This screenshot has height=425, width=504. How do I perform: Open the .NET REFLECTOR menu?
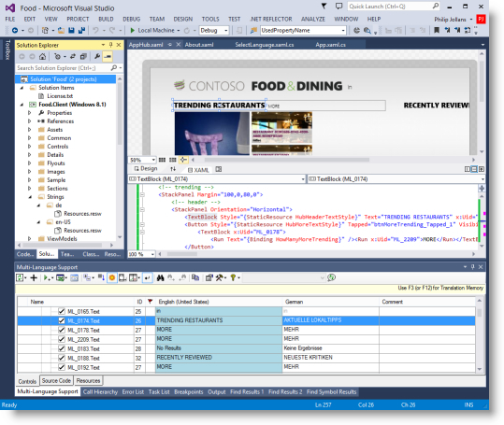(x=271, y=19)
